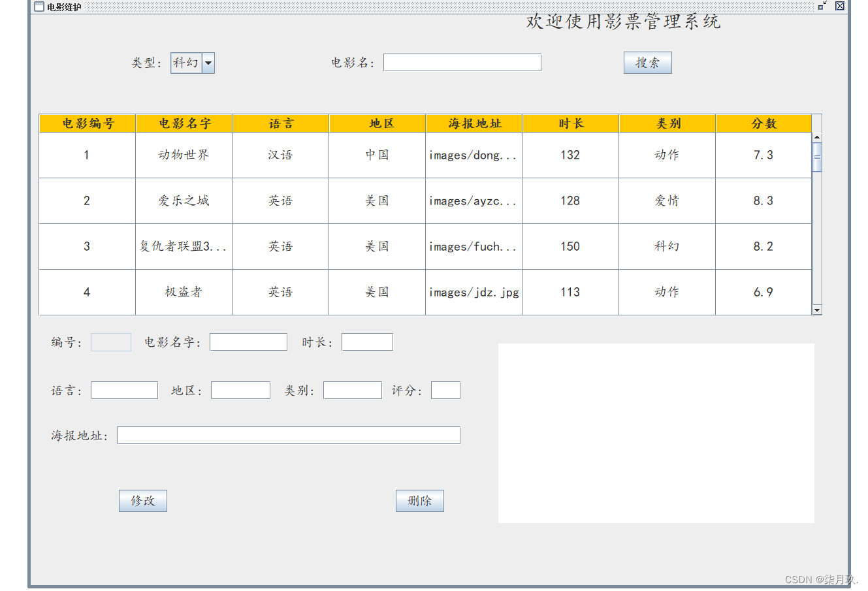This screenshot has width=868, height=591.
Task: Click the 时长 input field
Action: [367, 342]
